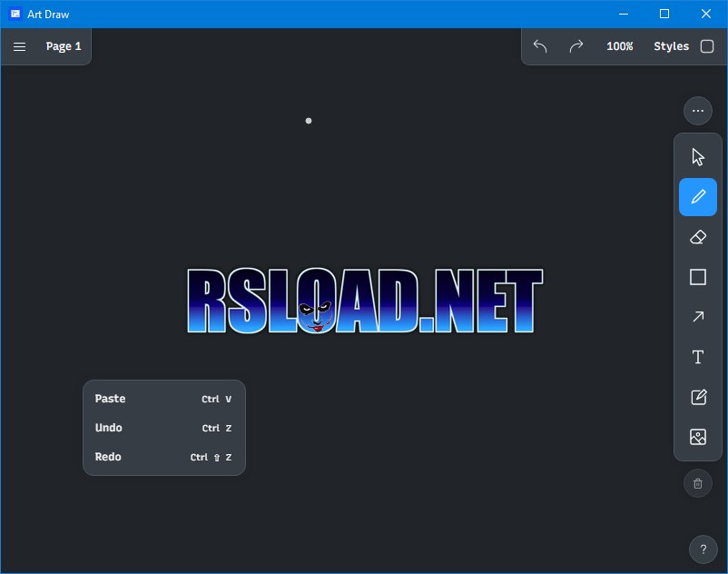Choose Undo from the context menu

(x=164, y=428)
